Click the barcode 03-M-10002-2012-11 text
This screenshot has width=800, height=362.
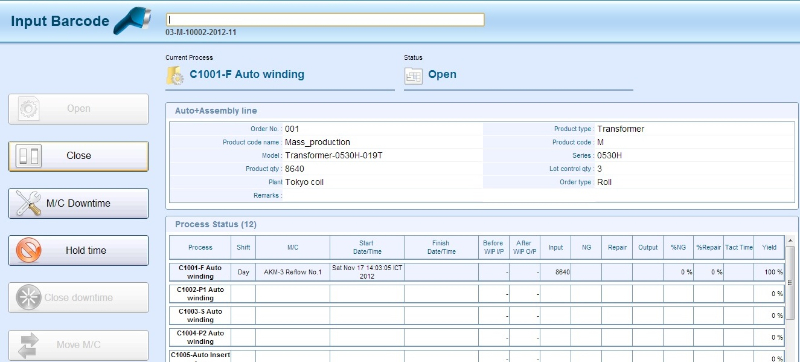(x=201, y=32)
